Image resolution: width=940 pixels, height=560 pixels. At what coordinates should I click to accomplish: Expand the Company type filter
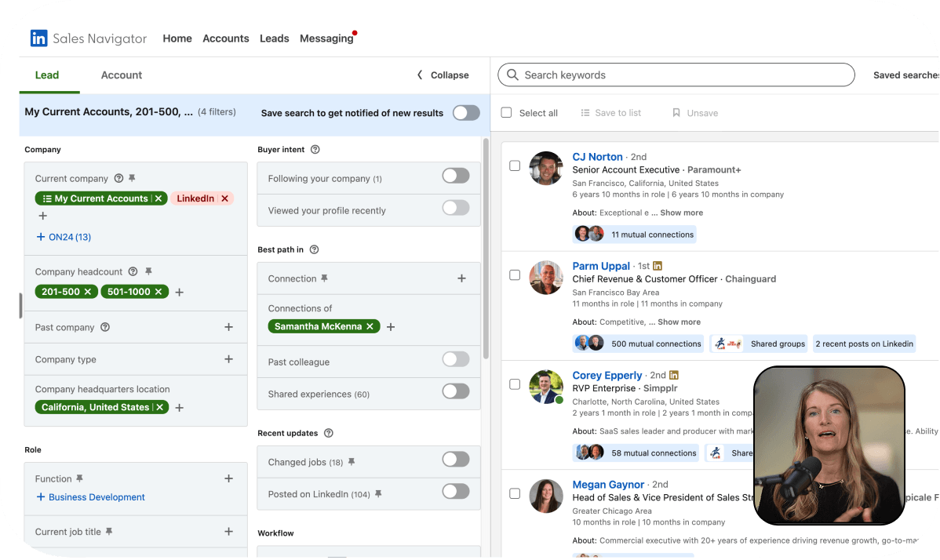(x=228, y=359)
